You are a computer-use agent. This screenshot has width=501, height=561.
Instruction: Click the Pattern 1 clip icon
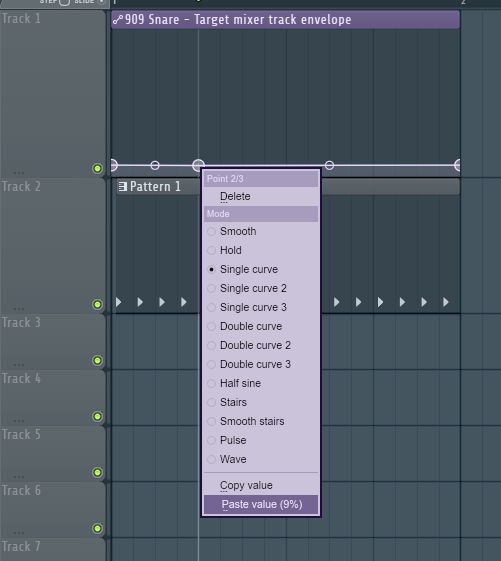pyautogui.click(x=122, y=186)
